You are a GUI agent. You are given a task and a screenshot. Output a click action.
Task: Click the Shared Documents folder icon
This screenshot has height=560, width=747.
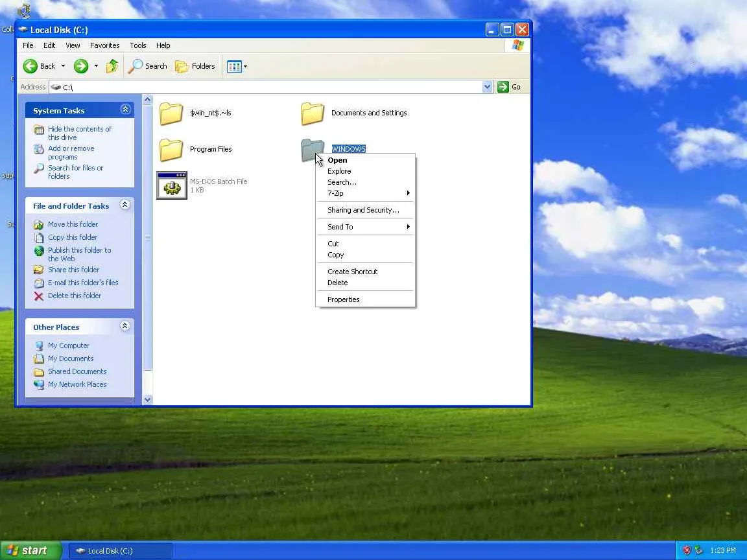click(x=39, y=371)
